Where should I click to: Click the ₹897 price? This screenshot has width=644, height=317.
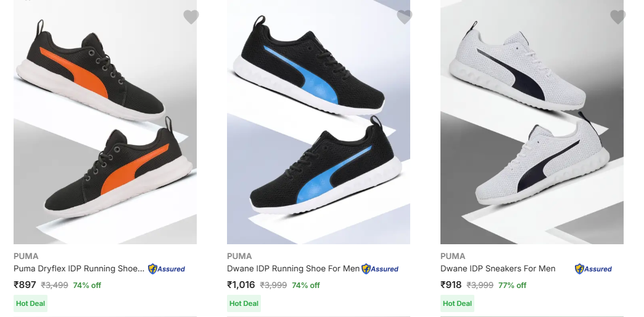[25, 285]
